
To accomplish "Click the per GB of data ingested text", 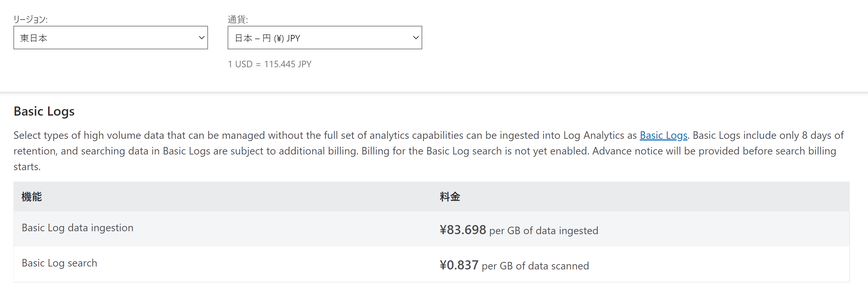I will 544,231.
